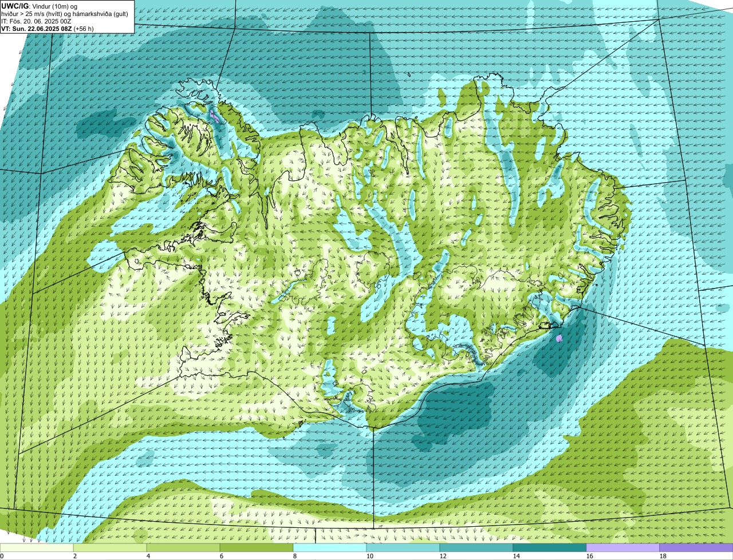The width and height of the screenshot is (733, 560).
Task: Click the 16–18 m/s light purple legend swatch
Action: click(x=623, y=548)
